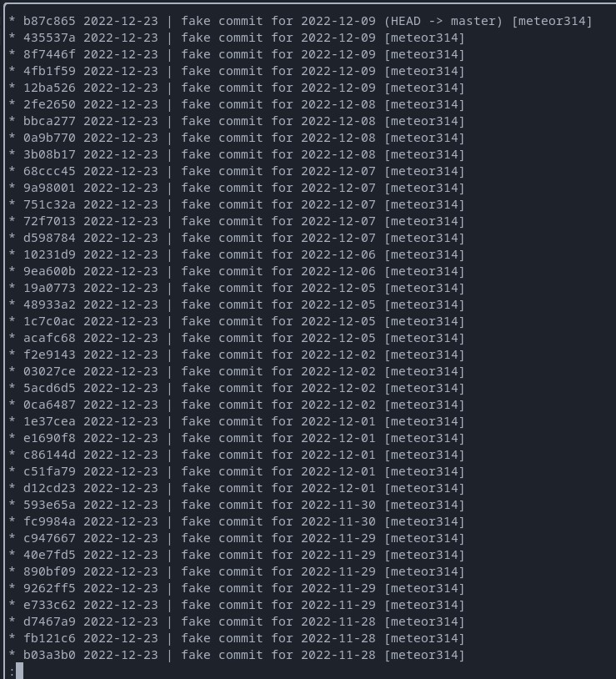Click commit hash 2fe2650
Image resolution: width=616 pixels, height=679 pixels.
49,104
